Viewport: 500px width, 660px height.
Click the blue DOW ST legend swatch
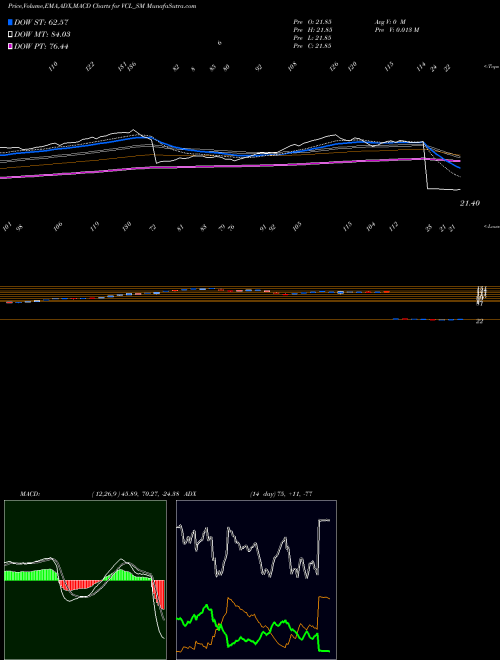[x=10, y=22]
